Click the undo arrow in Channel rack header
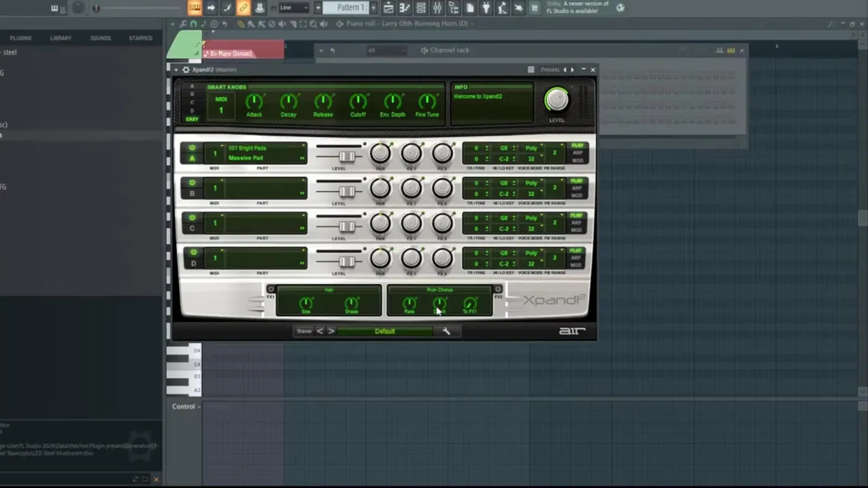The width and height of the screenshot is (868, 488). point(332,50)
